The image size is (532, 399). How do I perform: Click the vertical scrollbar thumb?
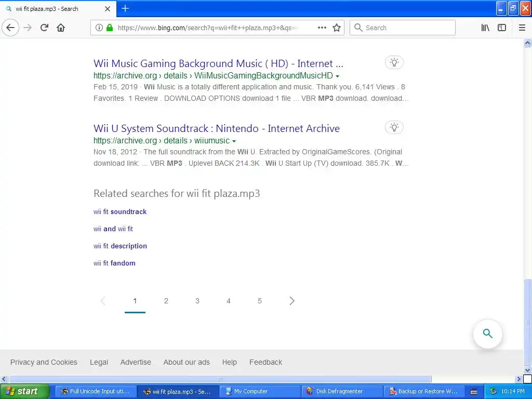[528, 322]
